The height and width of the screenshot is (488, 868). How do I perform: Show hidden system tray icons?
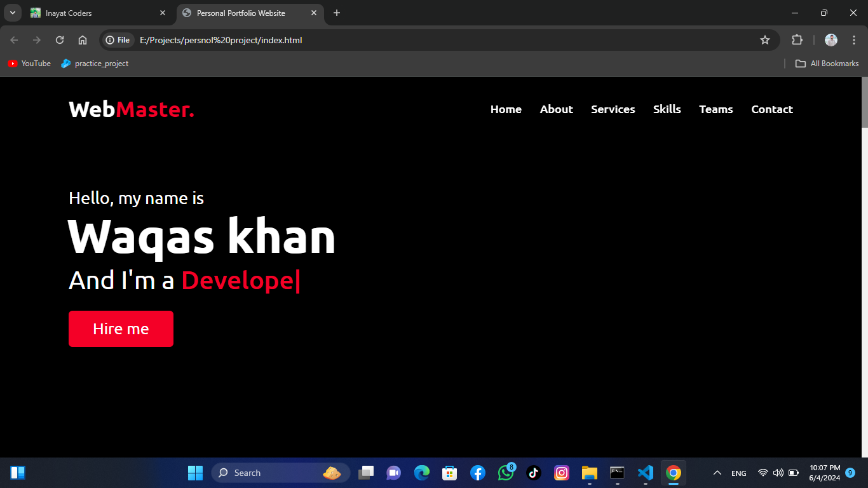click(x=717, y=473)
